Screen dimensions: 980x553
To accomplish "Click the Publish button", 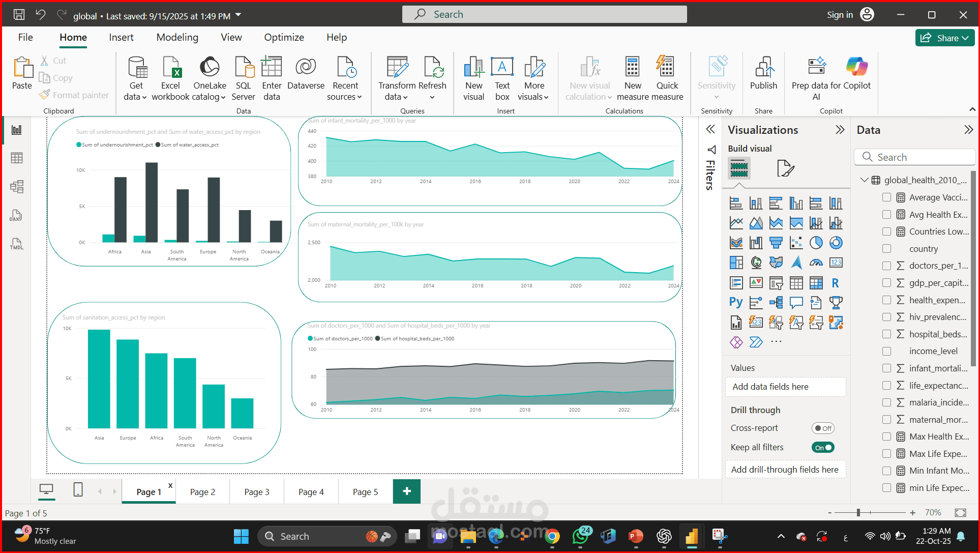I will 763,76.
